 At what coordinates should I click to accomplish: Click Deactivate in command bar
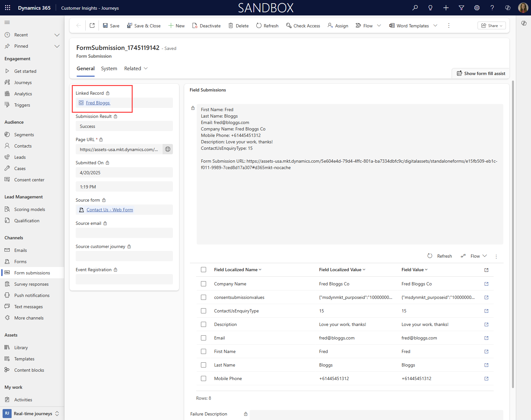tap(206, 26)
